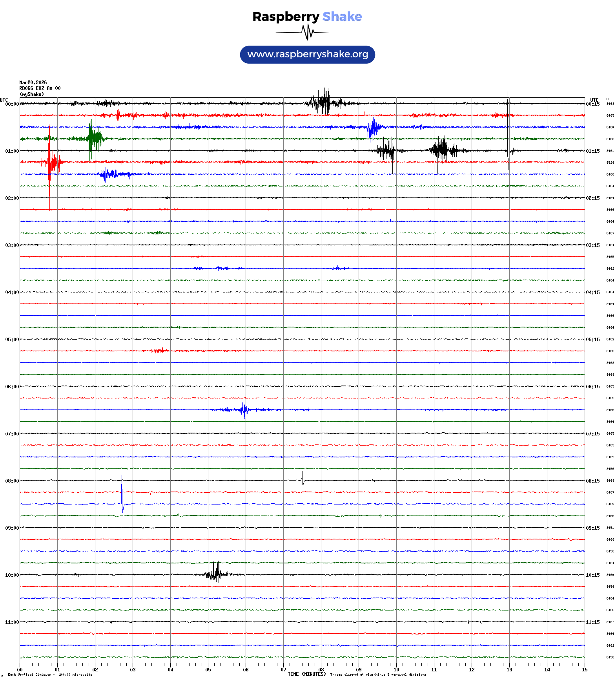Click the Each Vertical Division scale text

[50, 675]
